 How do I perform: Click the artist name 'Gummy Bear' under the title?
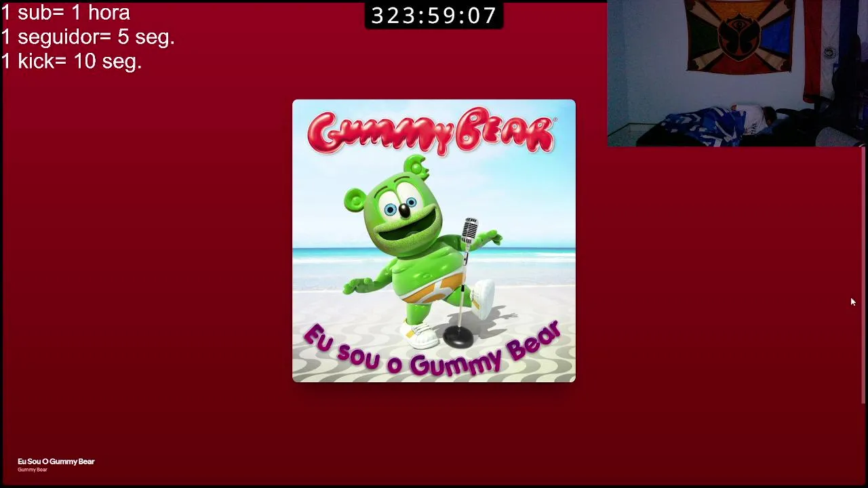pos(33,470)
